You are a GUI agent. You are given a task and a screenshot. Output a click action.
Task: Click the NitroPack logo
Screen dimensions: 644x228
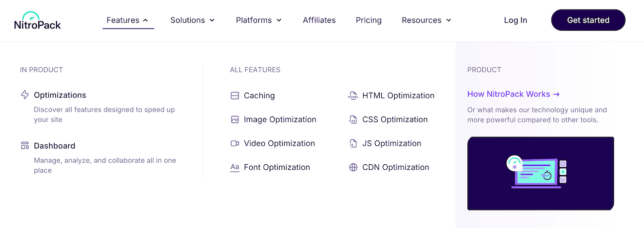point(37,20)
